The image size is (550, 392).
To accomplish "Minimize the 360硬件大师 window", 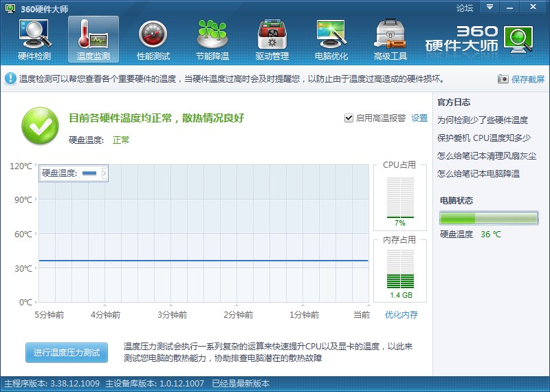I will coord(510,7).
